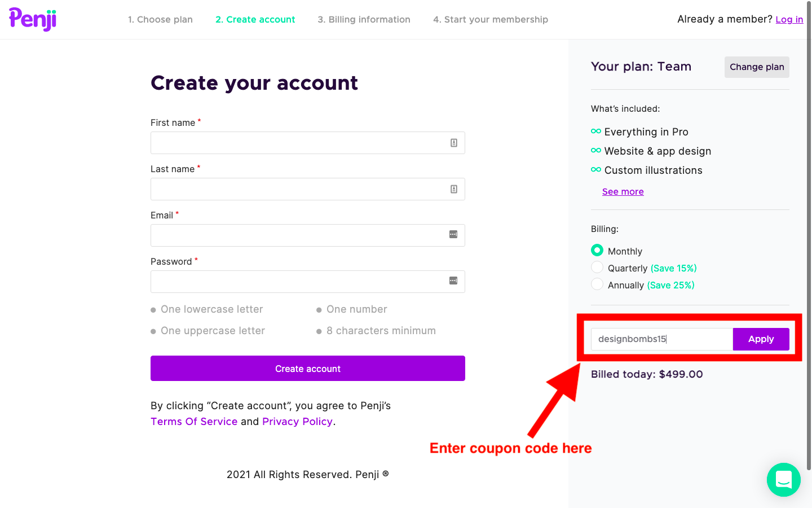Click the Change plan button
Image resolution: width=812 pixels, height=508 pixels.
[x=757, y=67]
